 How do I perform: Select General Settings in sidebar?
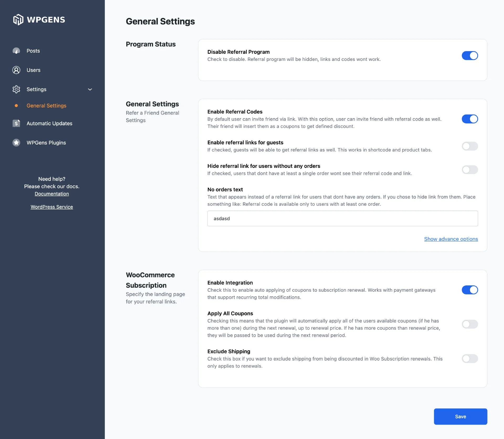[46, 106]
